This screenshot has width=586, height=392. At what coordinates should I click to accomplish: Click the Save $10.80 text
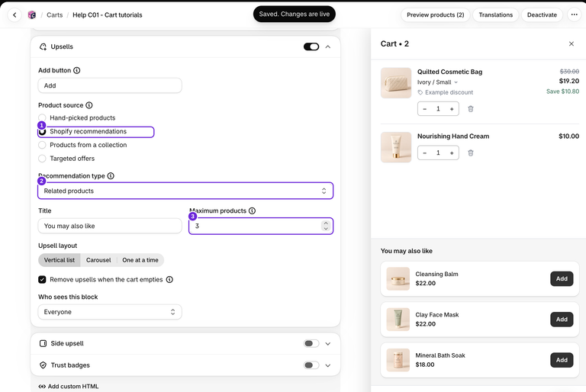click(562, 92)
